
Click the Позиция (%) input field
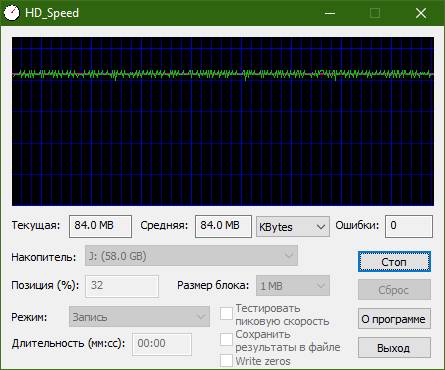122,286
